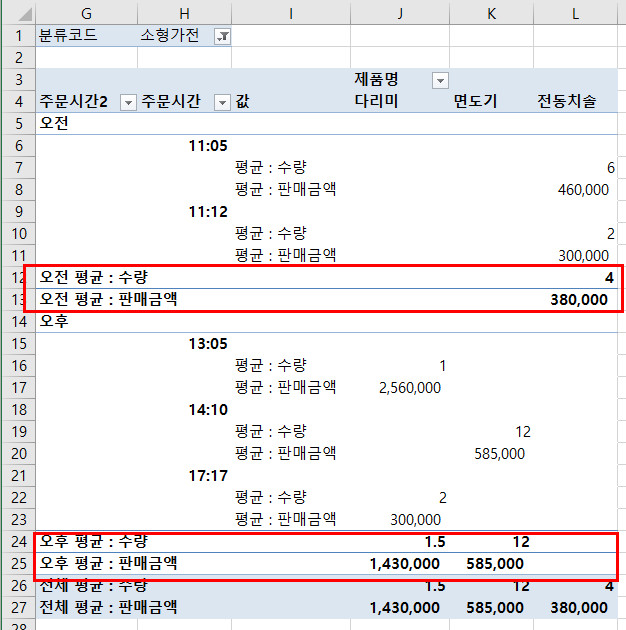Select the cell containing 2,560,000
This screenshot has width=626, height=630.
click(x=410, y=387)
